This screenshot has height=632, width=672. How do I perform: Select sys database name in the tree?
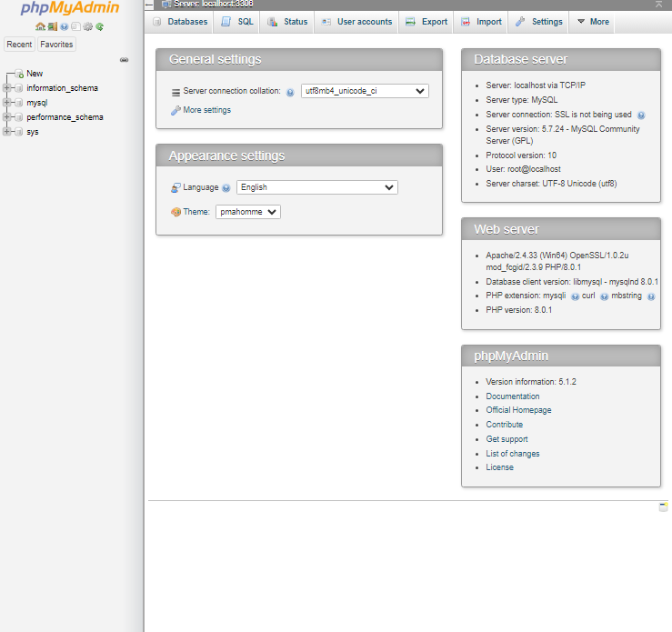tap(33, 132)
